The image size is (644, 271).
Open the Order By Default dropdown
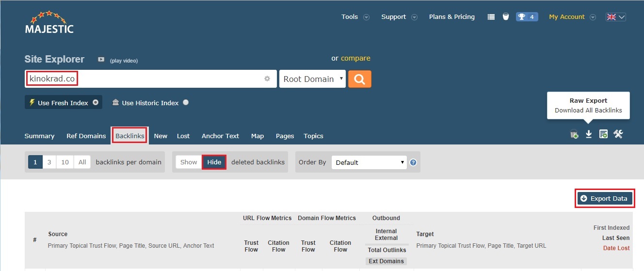[x=370, y=162]
